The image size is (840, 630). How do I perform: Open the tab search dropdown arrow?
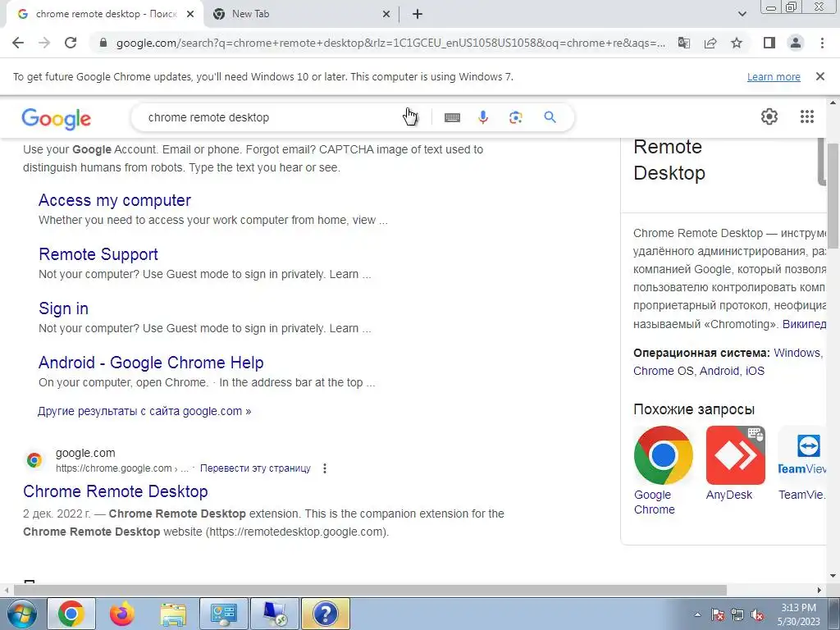742,14
